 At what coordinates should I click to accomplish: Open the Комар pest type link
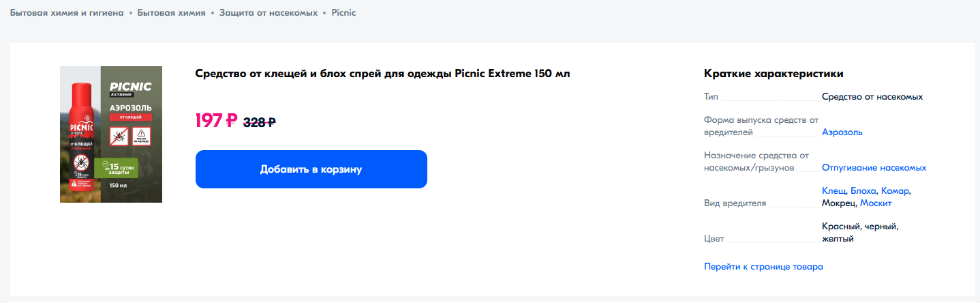pos(895,191)
